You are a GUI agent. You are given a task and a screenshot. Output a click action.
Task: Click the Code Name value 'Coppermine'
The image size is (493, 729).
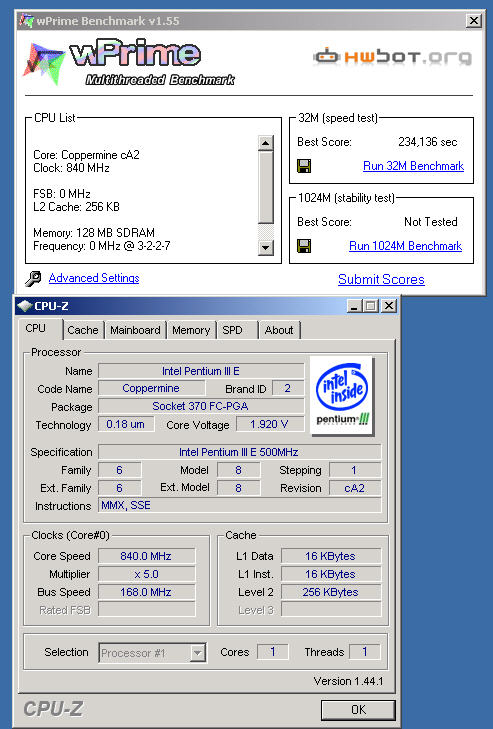[151, 388]
